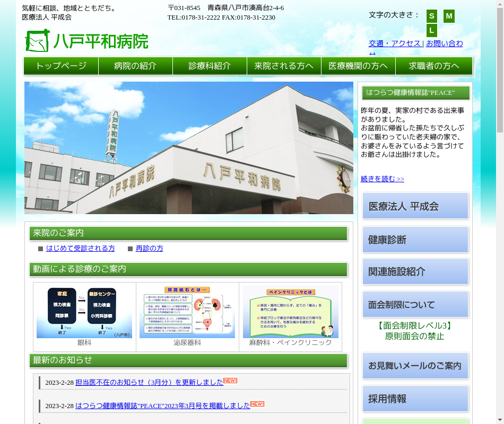The height and width of the screenshot is (424, 504).
Task: Select 求職者の方へ navigation item
Action: coord(434,66)
